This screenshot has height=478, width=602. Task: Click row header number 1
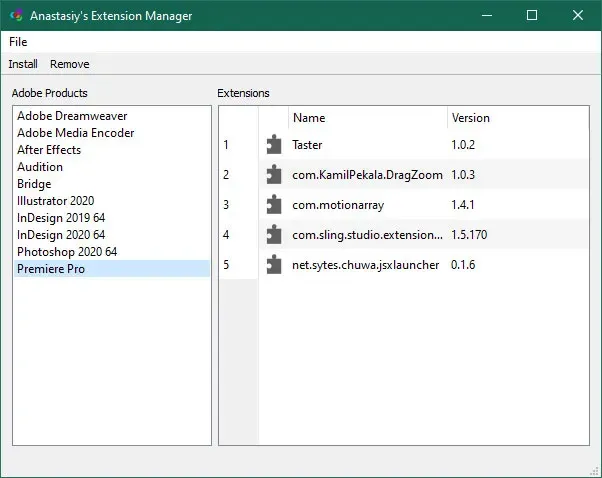[x=238, y=145]
